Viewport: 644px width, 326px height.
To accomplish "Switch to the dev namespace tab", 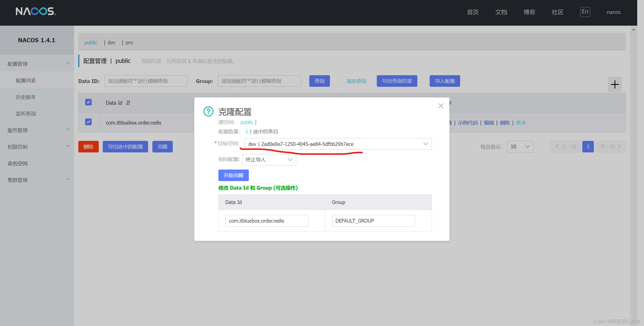I will 111,43.
